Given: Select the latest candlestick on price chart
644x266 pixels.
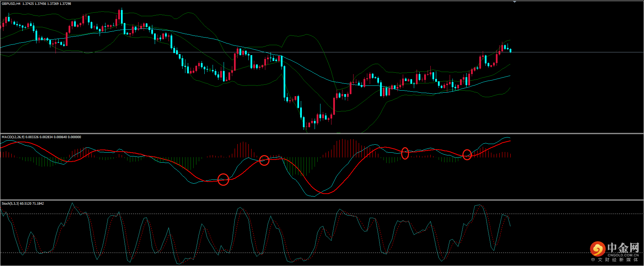Looking at the screenshot, I should 510,50.
